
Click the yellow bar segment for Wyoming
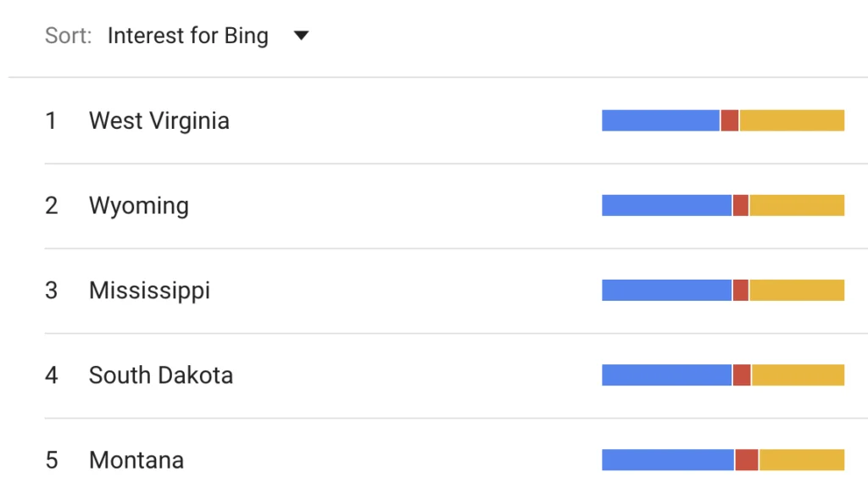pos(797,205)
